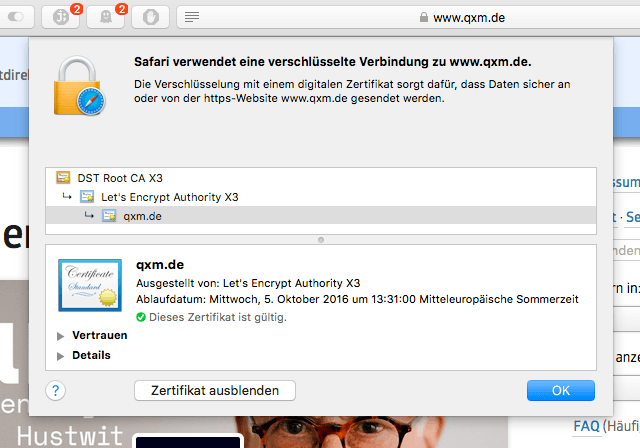Screen dimensions: 640x448
Task: Select Let's Encrypt Authority X3 in chain
Action: coord(169,197)
